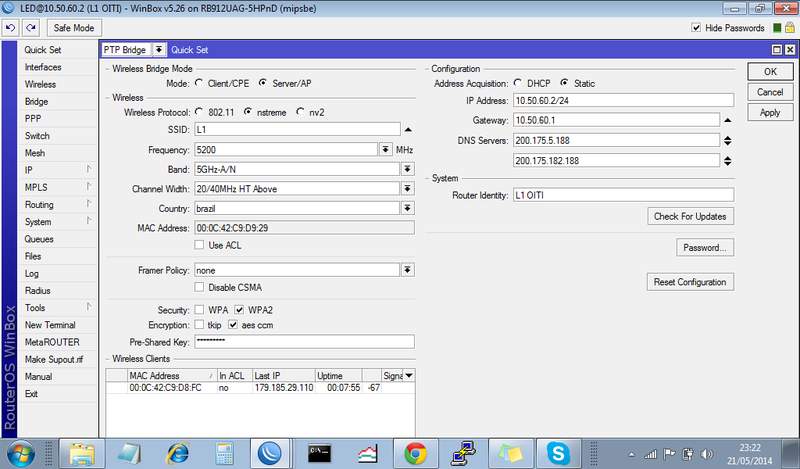Open Internet Explorer from taskbar
The width and height of the screenshot is (800, 469).
(178, 454)
